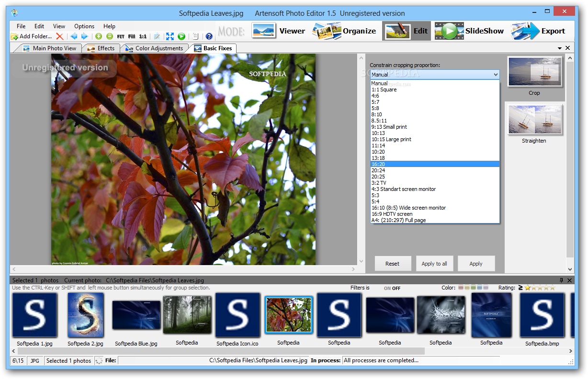Select the Softpedia 1.jpg thumbnail
The image size is (588, 379).
34,315
